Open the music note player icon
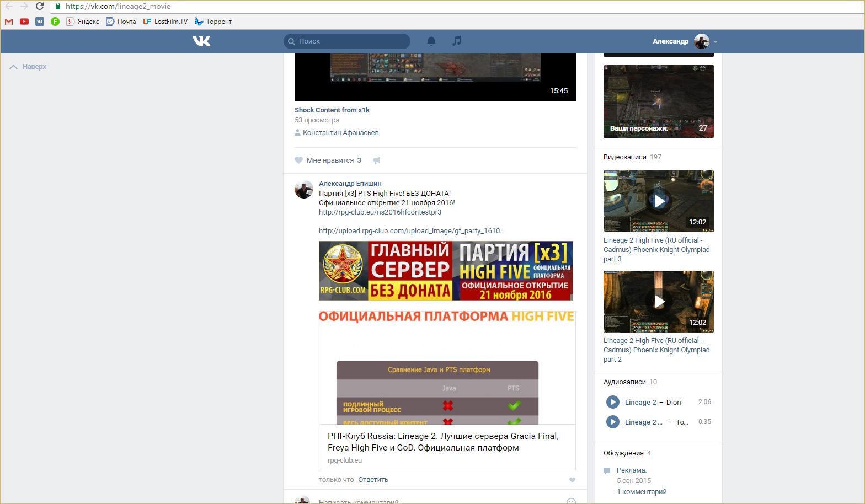Viewport: 865px width, 504px height. (456, 41)
